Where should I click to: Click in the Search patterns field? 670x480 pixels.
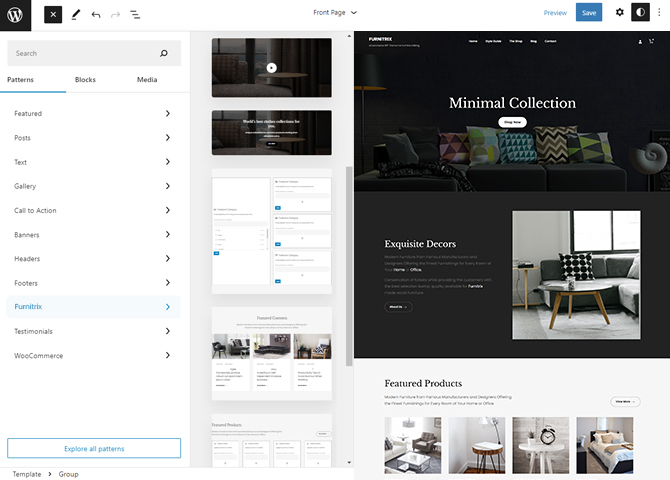tap(85, 53)
